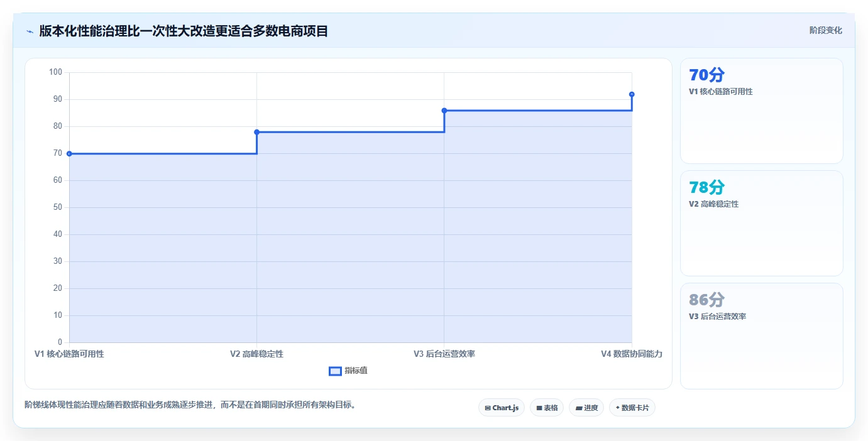Click the 86分 score value

click(706, 300)
